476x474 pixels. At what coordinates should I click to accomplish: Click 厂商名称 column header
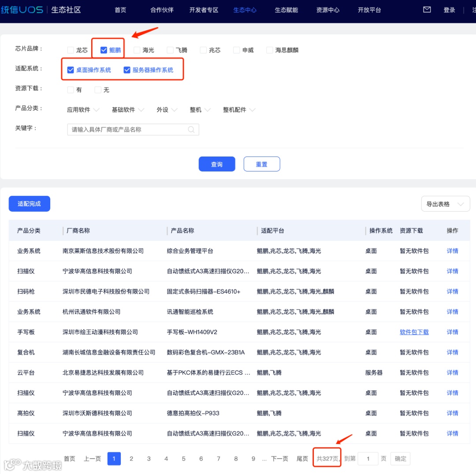point(78,231)
